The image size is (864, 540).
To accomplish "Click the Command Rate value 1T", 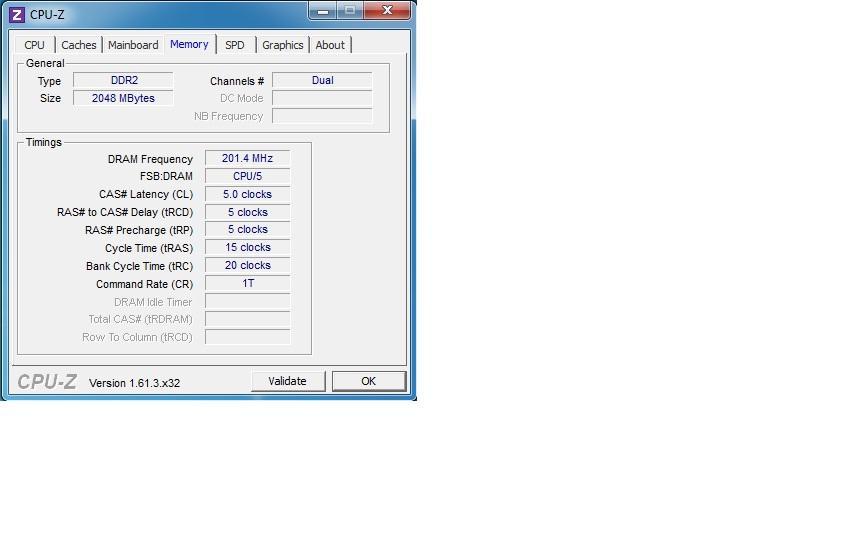I will pos(247,283).
